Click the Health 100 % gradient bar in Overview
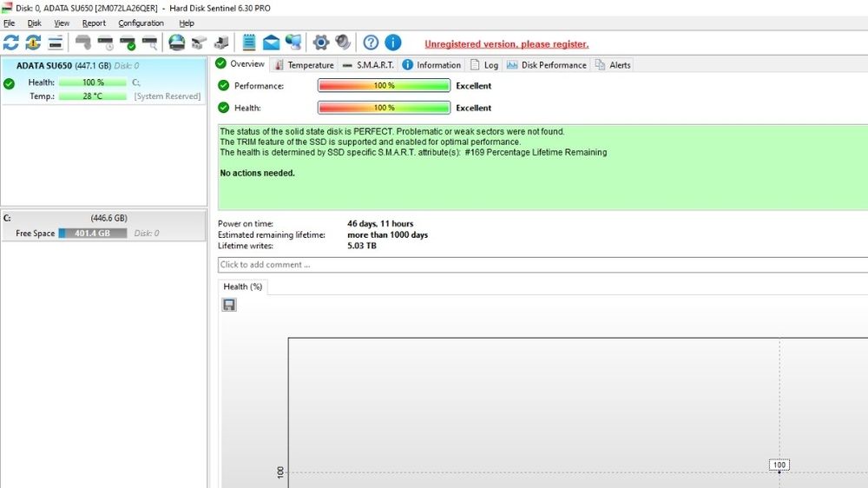868x488 pixels. pos(385,108)
